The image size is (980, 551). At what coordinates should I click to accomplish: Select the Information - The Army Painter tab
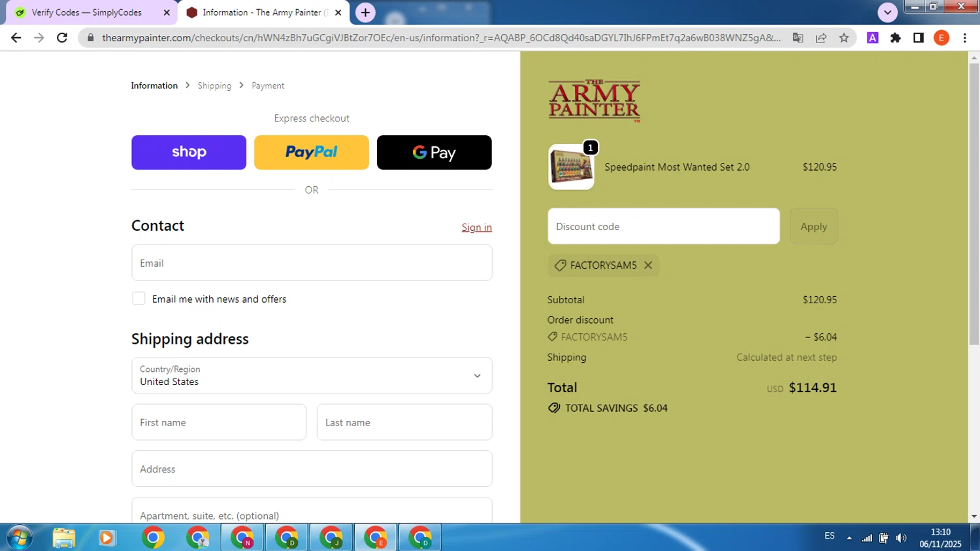pyautogui.click(x=264, y=12)
